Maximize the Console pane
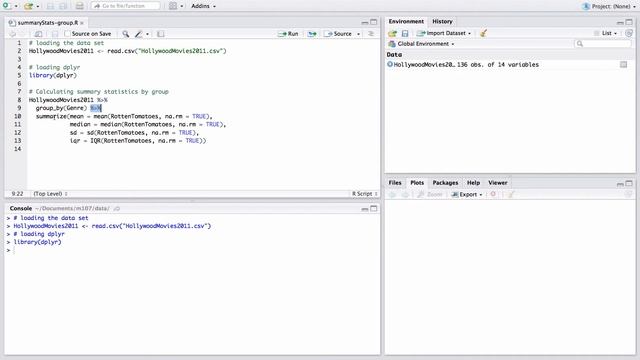The height and width of the screenshot is (360, 640). [373, 209]
